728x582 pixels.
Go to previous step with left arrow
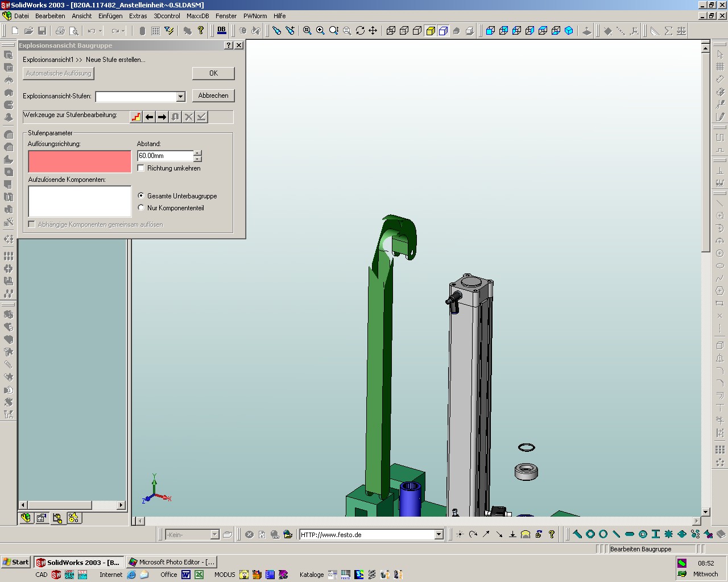point(149,117)
